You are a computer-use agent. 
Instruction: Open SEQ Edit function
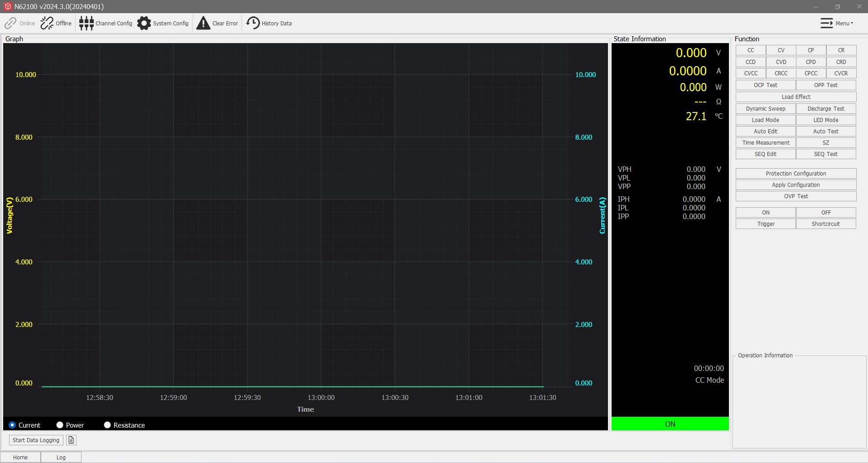pyautogui.click(x=766, y=154)
